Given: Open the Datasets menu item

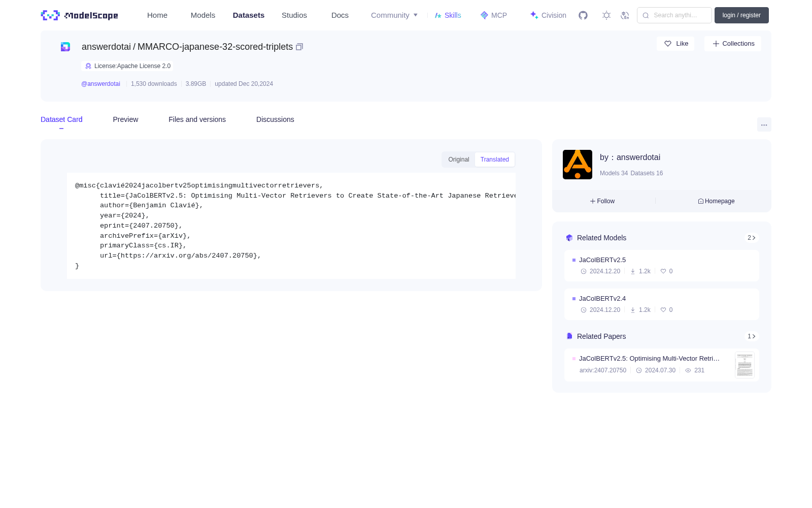Looking at the screenshot, I should click(x=249, y=15).
